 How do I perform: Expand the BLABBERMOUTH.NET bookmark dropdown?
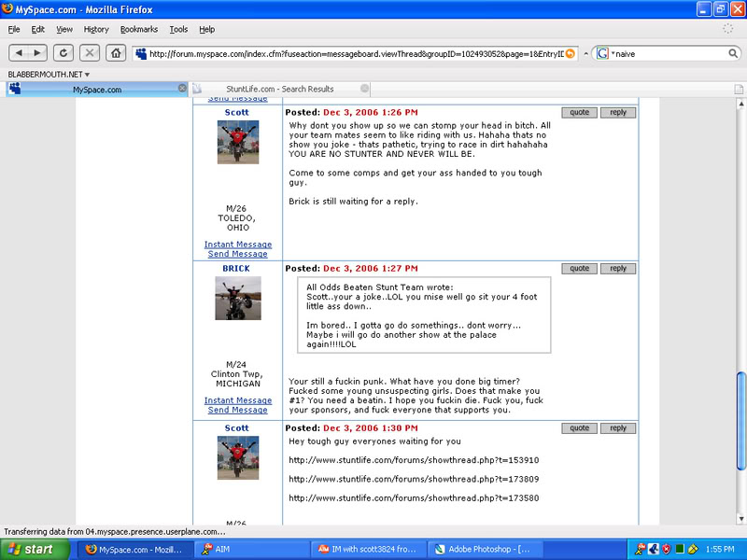click(x=86, y=73)
